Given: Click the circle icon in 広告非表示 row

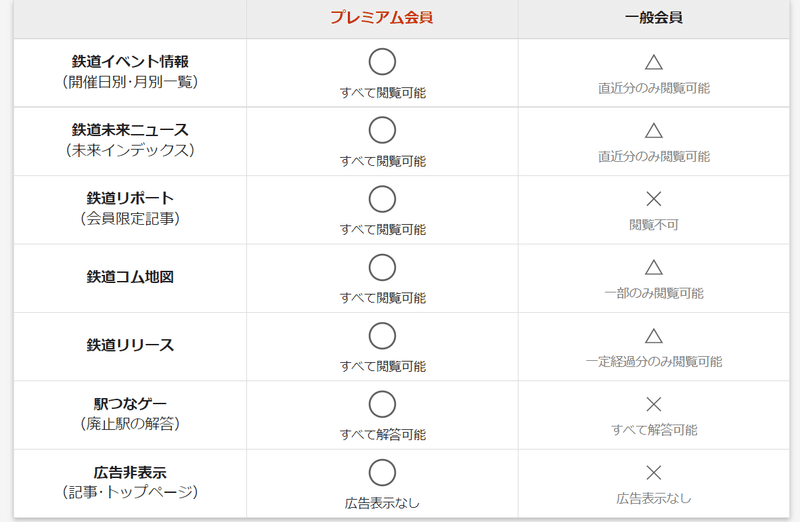Looking at the screenshot, I should (382, 473).
